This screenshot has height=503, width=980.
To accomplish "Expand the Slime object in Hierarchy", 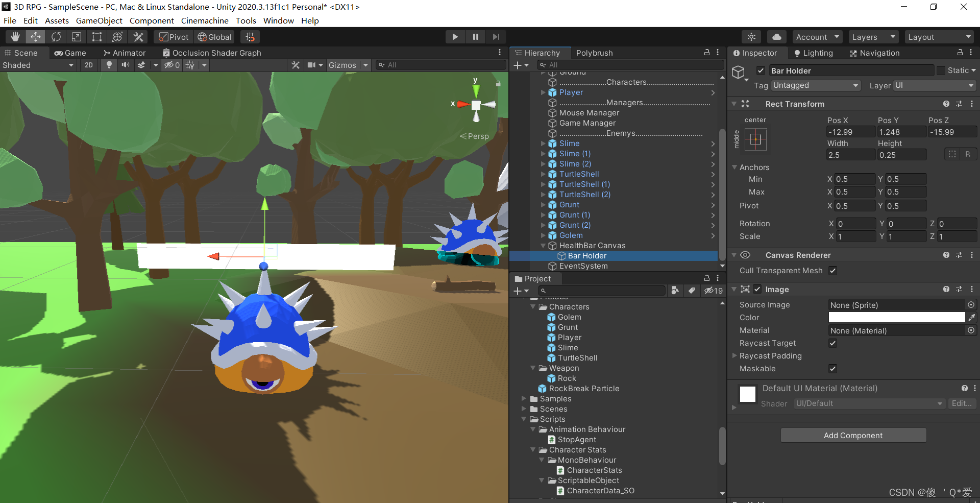I will 543,143.
